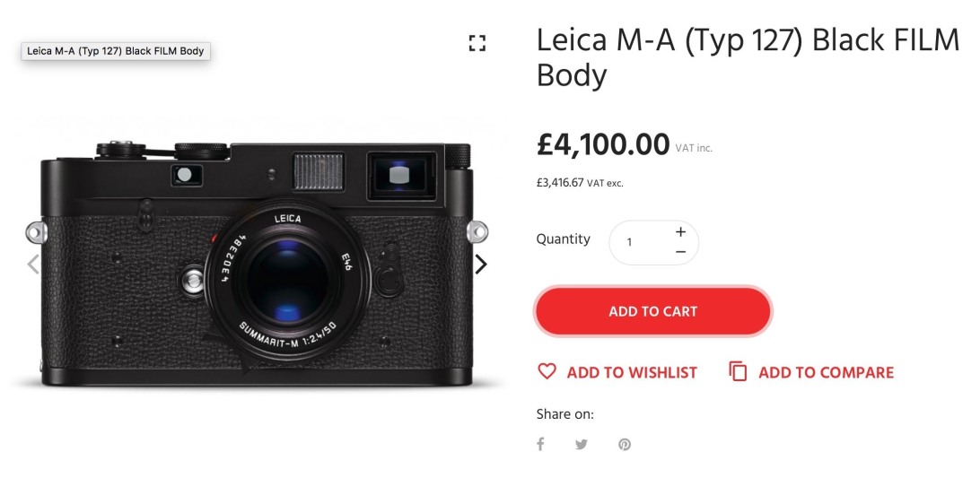Click the Leica M-A product title heading
This screenshot has width=980, height=495.
click(x=748, y=57)
